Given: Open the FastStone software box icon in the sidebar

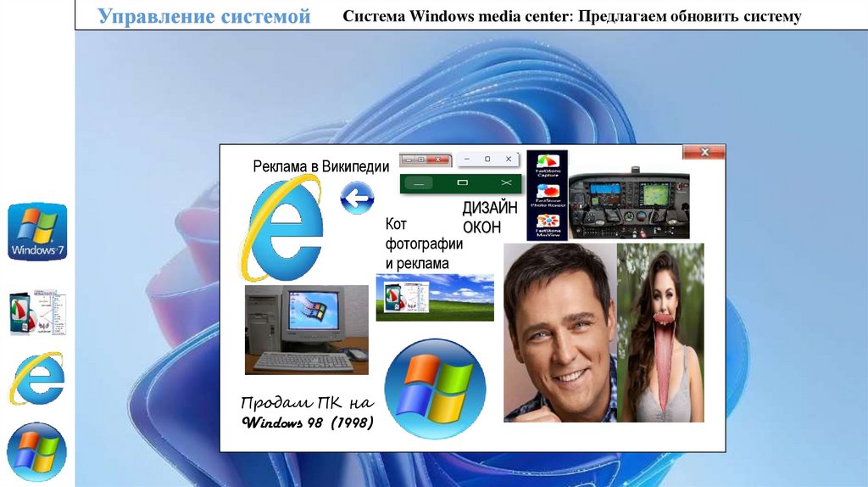Looking at the screenshot, I should [37, 312].
